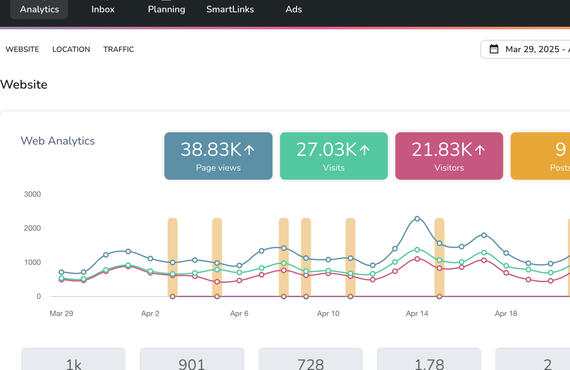The height and width of the screenshot is (370, 570).
Task: Switch to Planning in top navigation
Action: [166, 9]
